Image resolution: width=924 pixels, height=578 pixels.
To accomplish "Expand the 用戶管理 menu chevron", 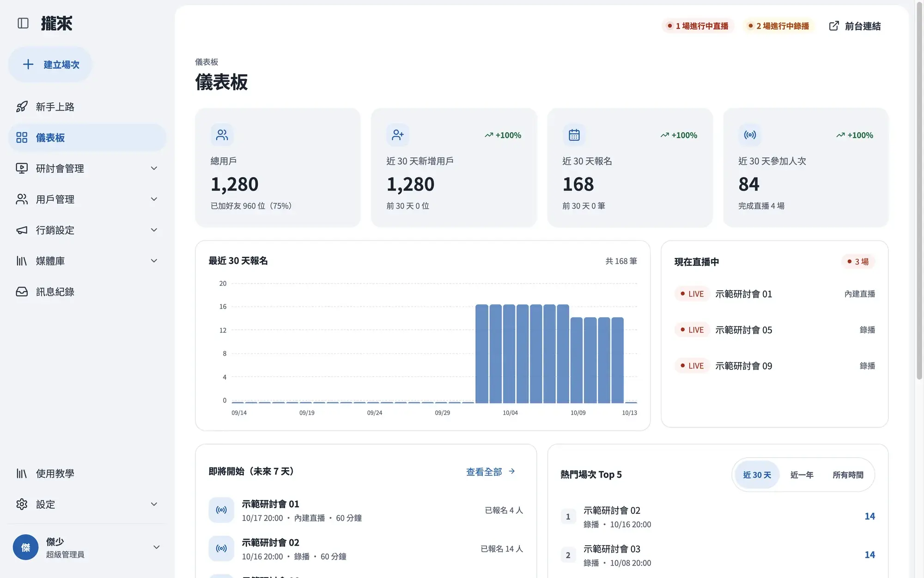I will tap(154, 199).
